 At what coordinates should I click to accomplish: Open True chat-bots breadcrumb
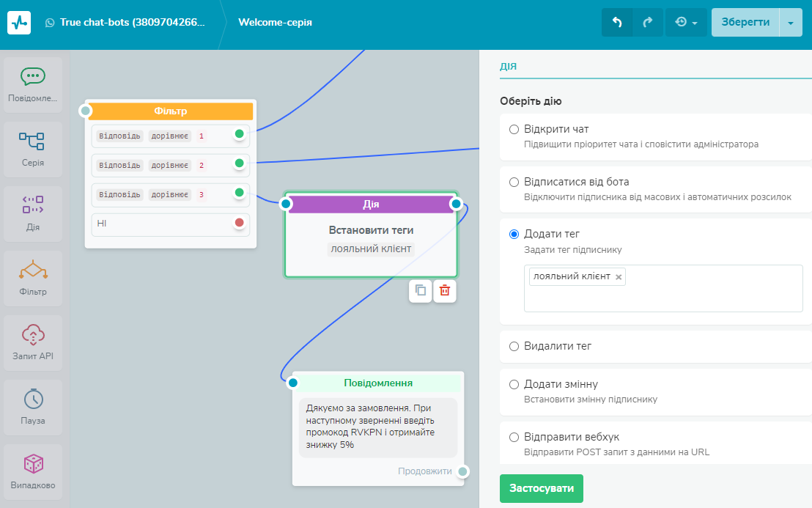coord(132,22)
